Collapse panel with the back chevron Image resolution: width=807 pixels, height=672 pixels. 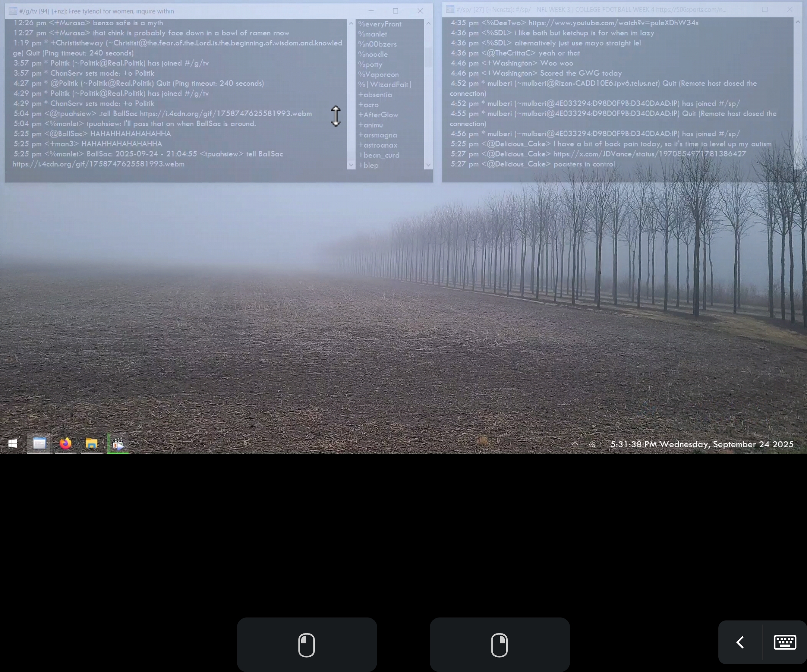740,642
